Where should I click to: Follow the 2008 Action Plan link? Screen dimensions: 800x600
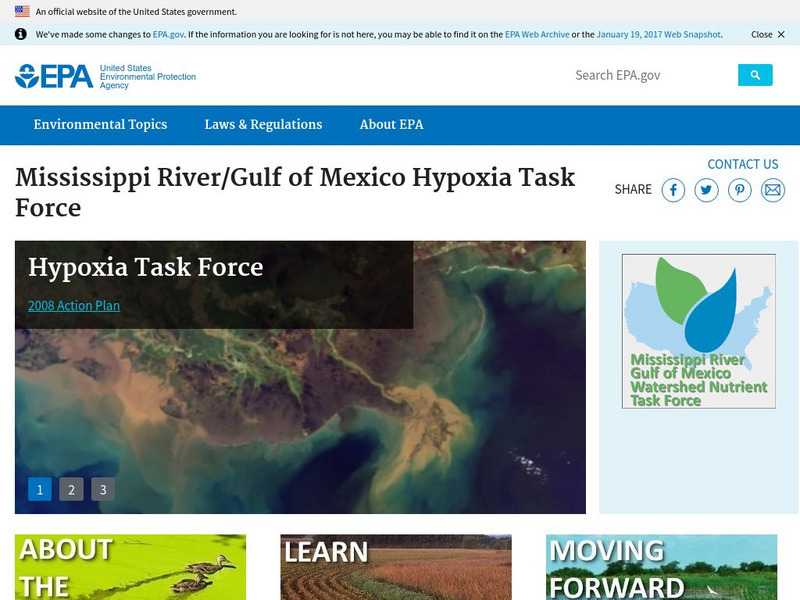[74, 306]
